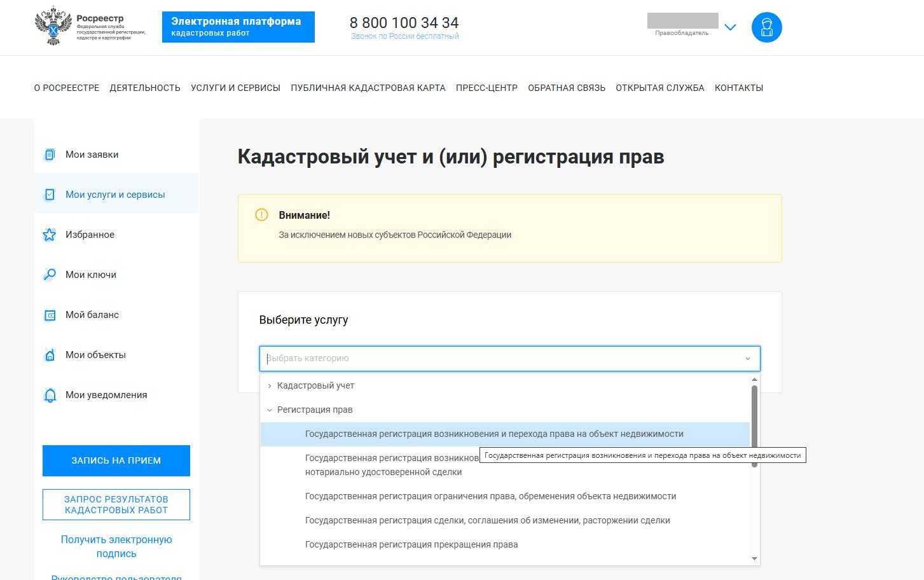The width and height of the screenshot is (924, 580).
Task: Click the dropdown list scrollbar thumb
Action: 754,420
